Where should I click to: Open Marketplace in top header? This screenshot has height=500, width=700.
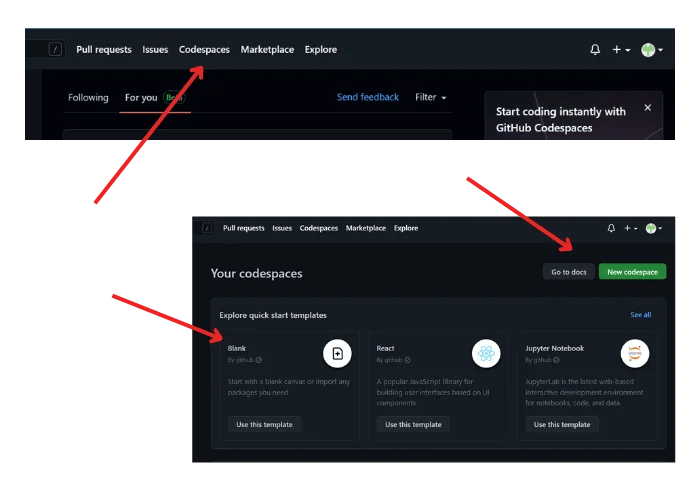[267, 50]
